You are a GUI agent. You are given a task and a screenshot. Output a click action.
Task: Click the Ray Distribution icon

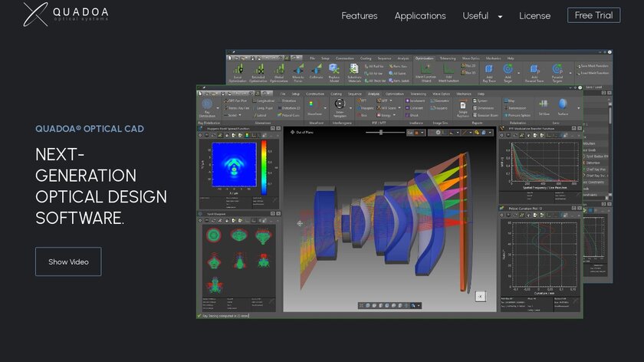pos(207,107)
